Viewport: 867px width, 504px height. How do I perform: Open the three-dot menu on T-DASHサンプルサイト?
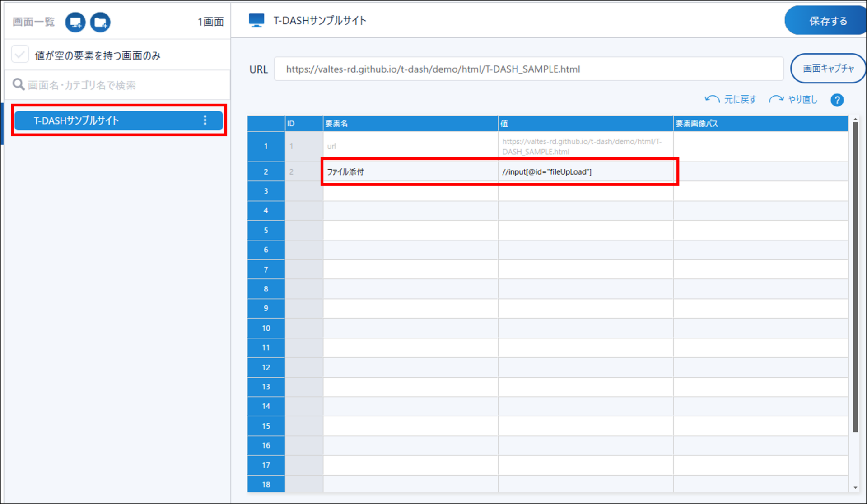tap(205, 120)
